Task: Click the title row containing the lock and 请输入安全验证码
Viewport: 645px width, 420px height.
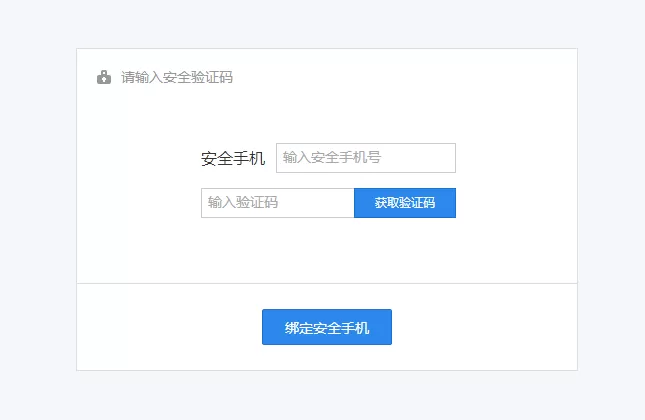Action: (165, 77)
